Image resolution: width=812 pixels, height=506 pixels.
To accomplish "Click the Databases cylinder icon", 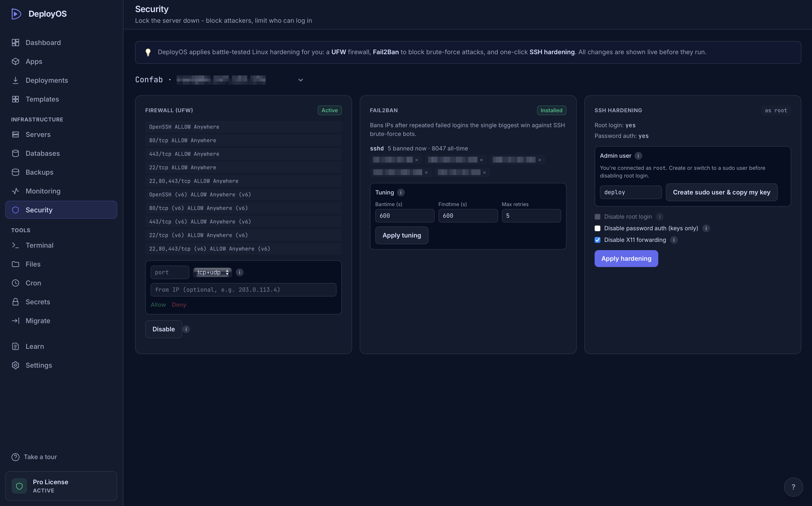I will point(15,153).
